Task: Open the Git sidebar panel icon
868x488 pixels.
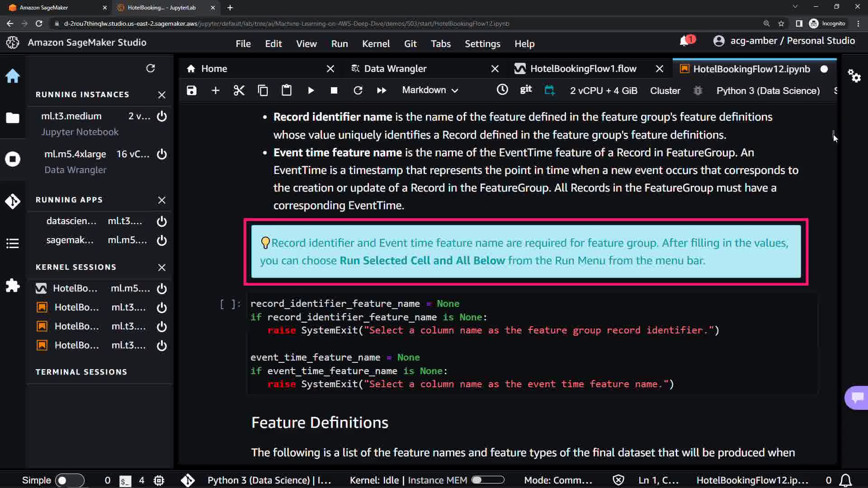Action: (13, 201)
